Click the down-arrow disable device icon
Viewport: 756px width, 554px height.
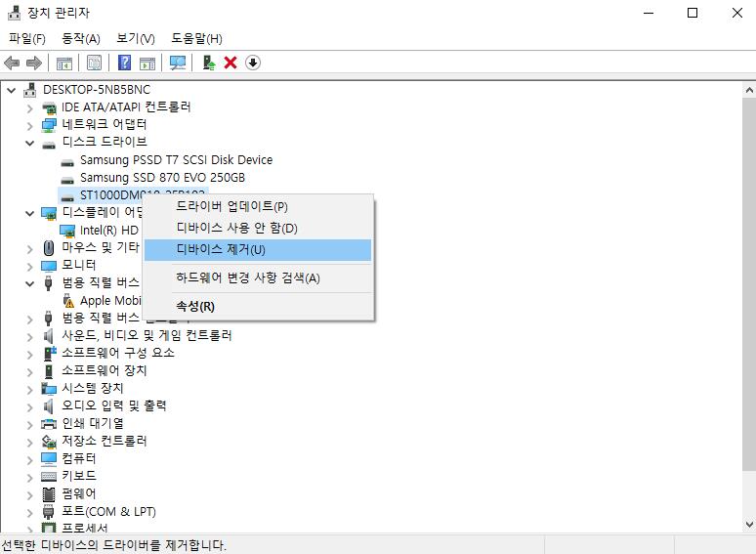[x=253, y=63]
